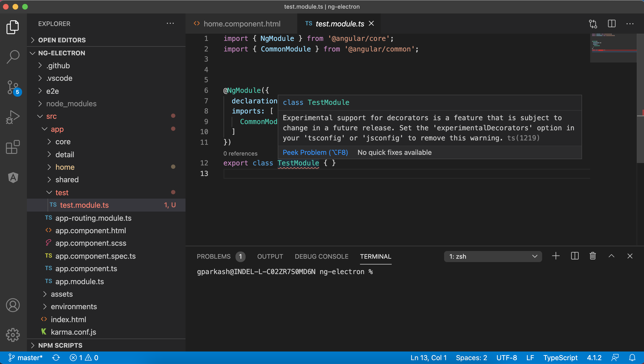This screenshot has height=364, width=644.
Task: Open notifications with the bell icon
Action: [633, 358]
